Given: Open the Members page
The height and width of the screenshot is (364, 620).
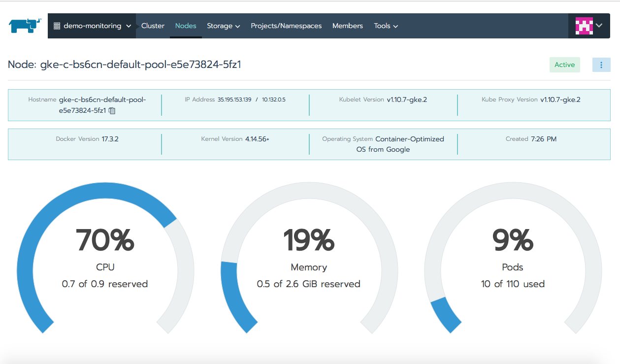Looking at the screenshot, I should click(348, 26).
